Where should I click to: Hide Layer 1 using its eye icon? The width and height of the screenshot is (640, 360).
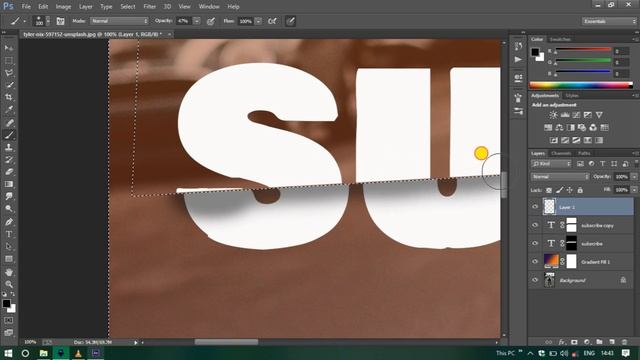coord(535,207)
